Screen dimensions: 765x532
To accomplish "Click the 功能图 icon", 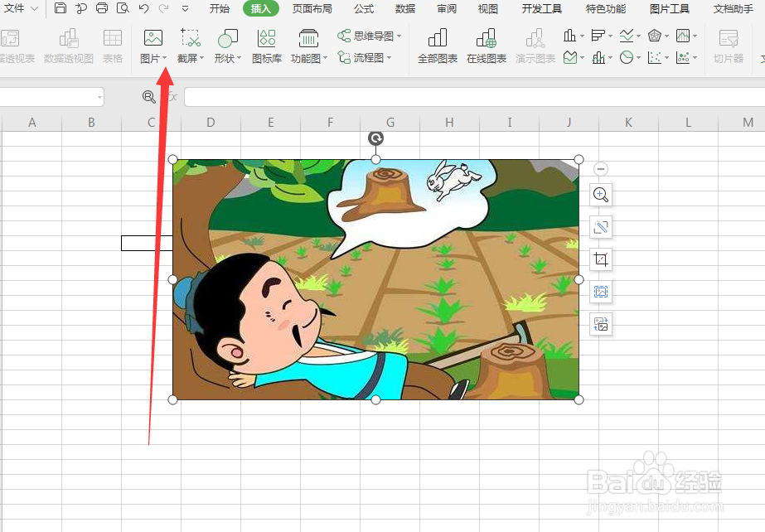I will pos(308,38).
